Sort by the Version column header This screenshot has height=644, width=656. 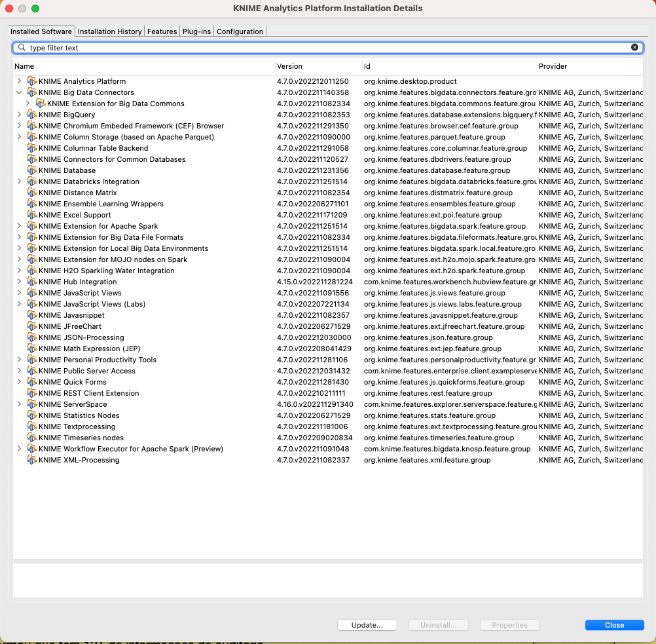point(318,66)
